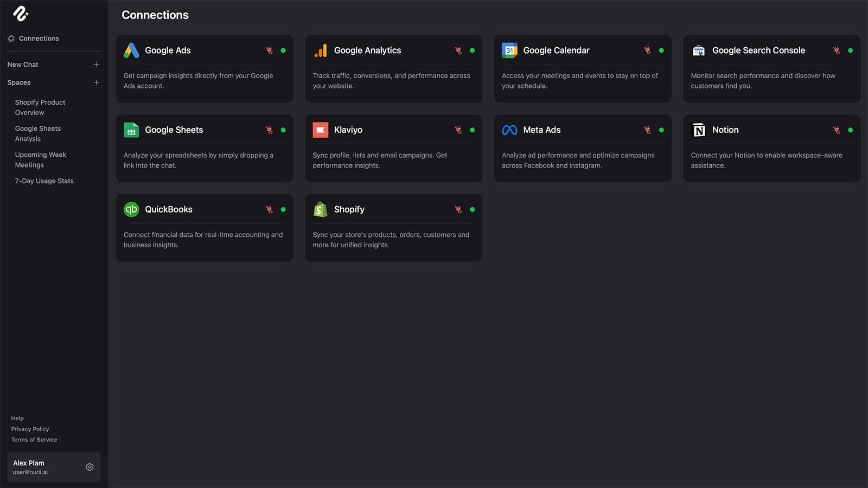
Task: Click 'Get campaign insights directly' description text
Action: coord(199,81)
